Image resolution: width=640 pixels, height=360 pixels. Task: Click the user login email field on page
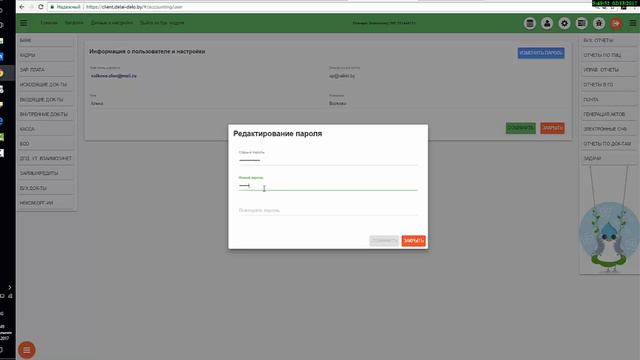206,76
